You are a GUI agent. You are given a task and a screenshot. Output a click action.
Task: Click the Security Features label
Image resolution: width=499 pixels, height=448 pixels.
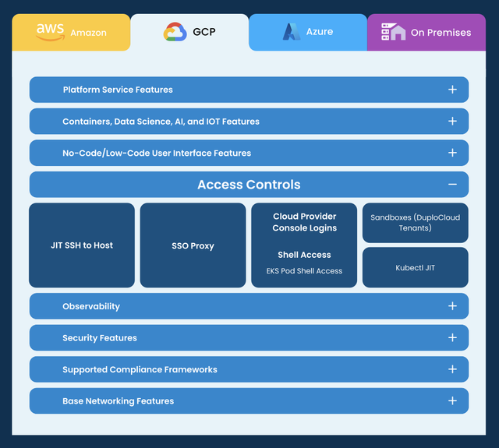pos(100,337)
